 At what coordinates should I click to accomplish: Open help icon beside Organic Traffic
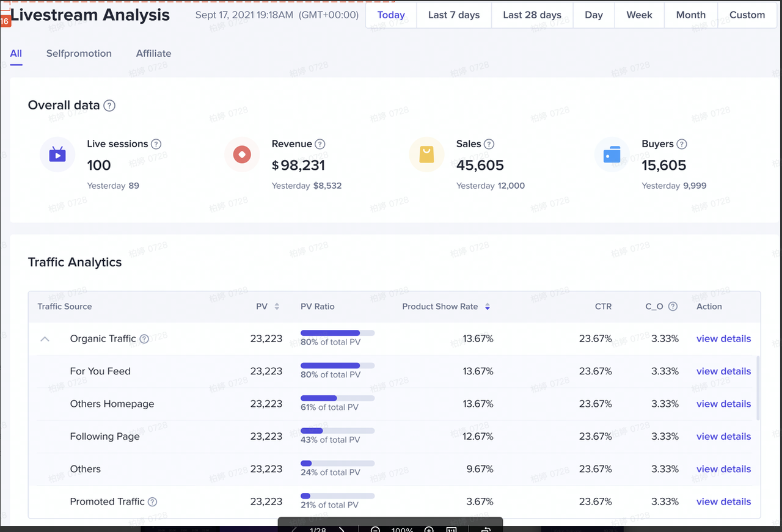pyautogui.click(x=144, y=339)
